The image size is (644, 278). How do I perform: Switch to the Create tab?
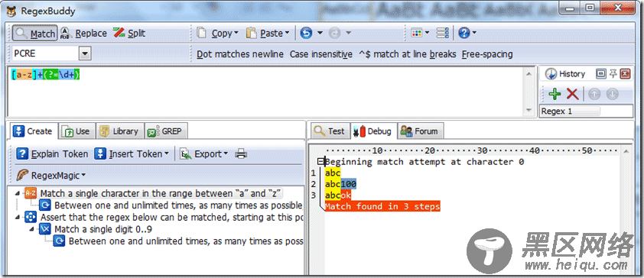click(33, 131)
